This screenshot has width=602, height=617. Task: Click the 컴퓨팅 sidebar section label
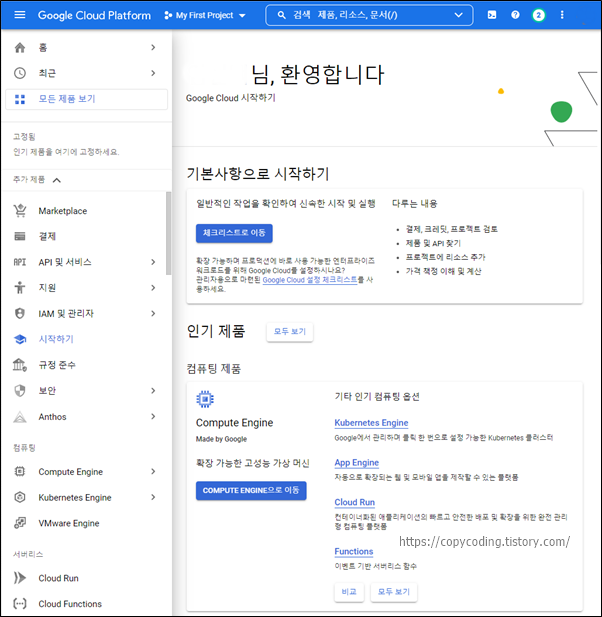click(x=24, y=448)
